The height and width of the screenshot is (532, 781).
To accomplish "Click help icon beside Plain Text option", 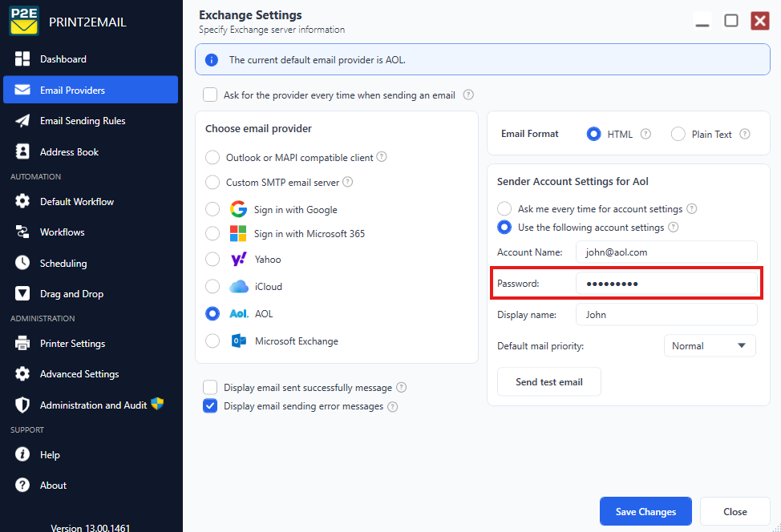I will 745,134.
